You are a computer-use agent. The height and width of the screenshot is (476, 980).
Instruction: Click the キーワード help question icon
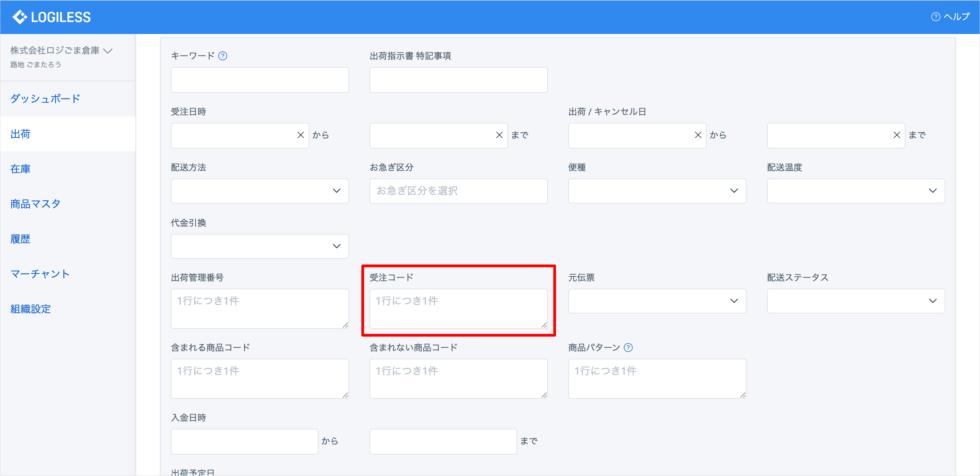pos(223,56)
